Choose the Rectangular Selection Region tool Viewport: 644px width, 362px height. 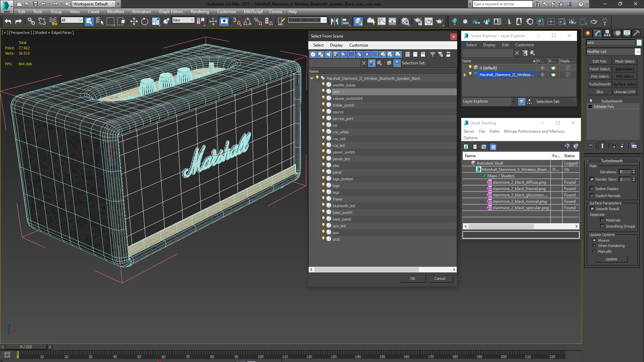point(110,21)
